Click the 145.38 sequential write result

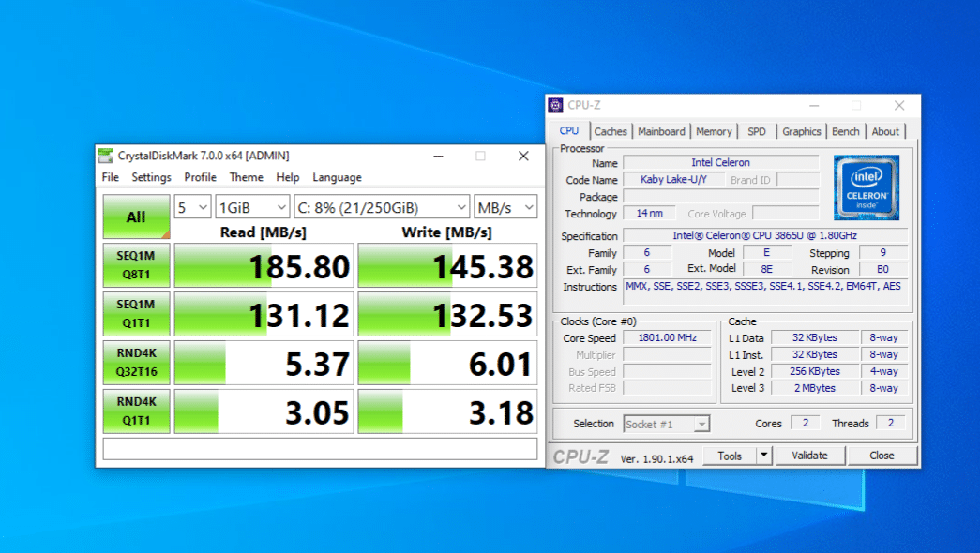click(447, 265)
